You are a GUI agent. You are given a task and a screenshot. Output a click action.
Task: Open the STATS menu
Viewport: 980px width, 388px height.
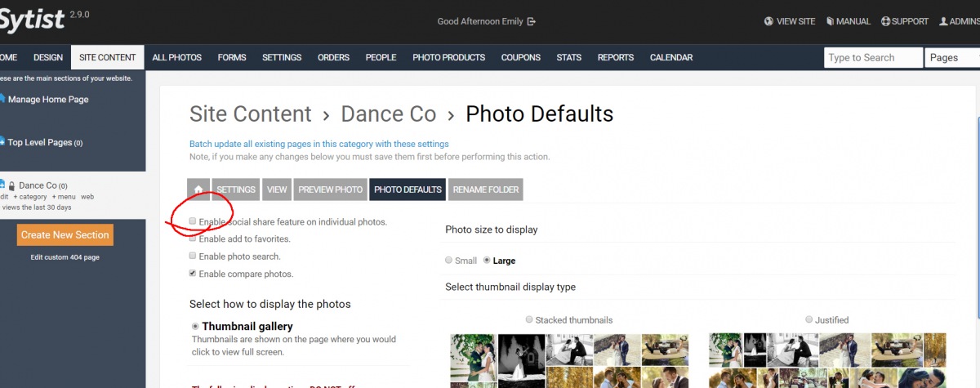coord(569,57)
